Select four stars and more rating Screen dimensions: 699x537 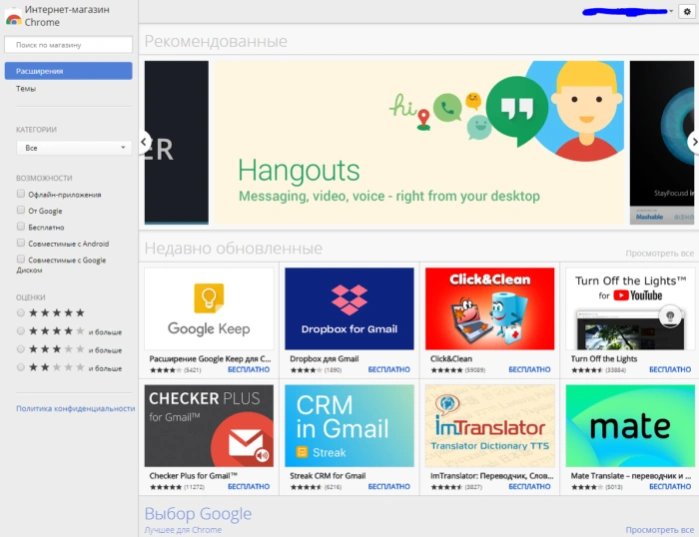[21, 331]
